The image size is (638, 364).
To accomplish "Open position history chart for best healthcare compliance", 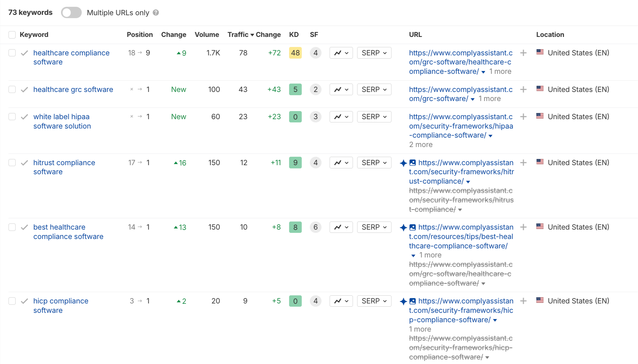I will [x=341, y=227].
